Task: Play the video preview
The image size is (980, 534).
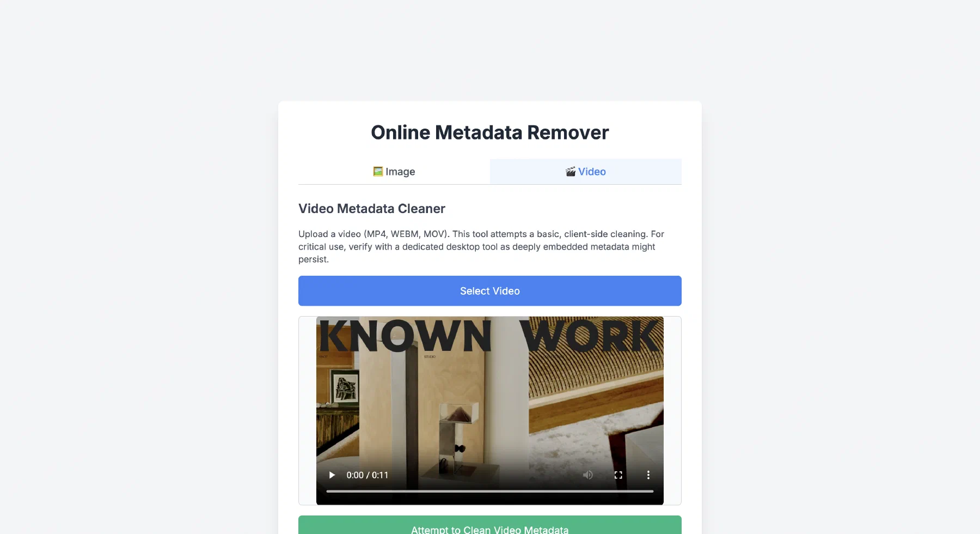Action: click(332, 475)
